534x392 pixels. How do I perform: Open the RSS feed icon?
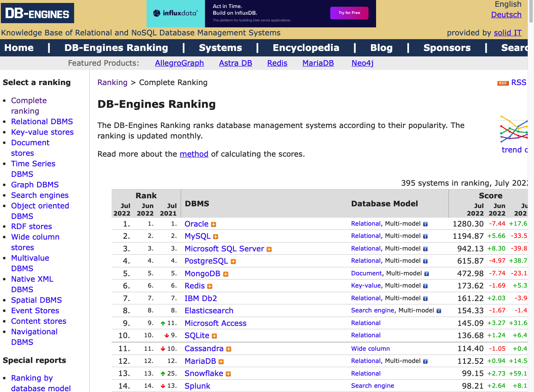pyautogui.click(x=503, y=83)
